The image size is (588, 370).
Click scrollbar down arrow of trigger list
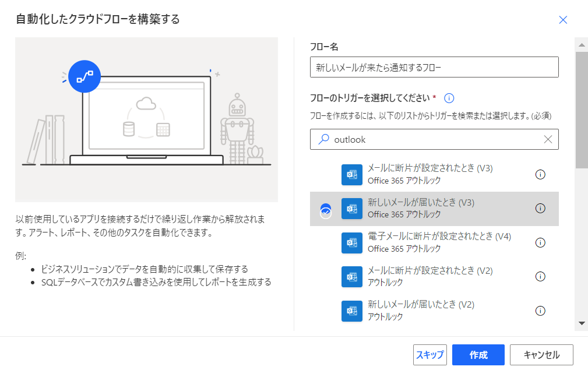pos(582,323)
